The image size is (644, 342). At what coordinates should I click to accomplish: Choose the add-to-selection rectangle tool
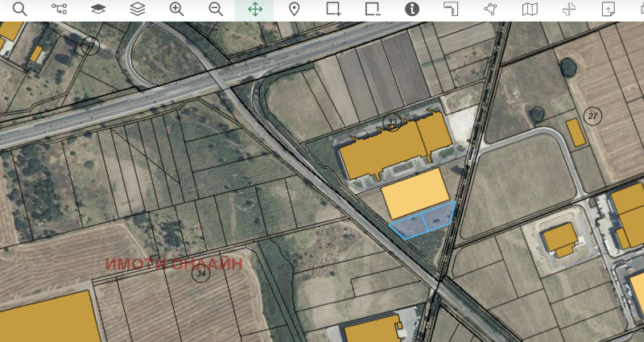click(x=333, y=9)
